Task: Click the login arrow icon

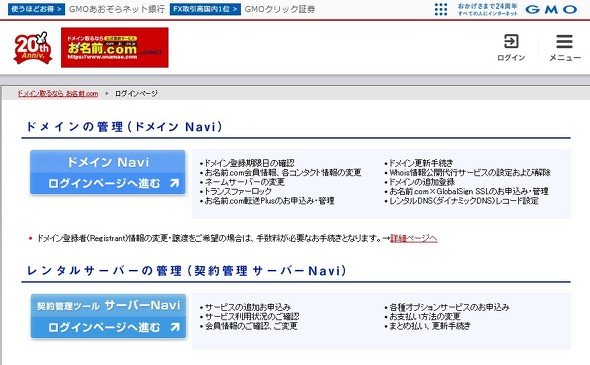Action: tap(511, 41)
